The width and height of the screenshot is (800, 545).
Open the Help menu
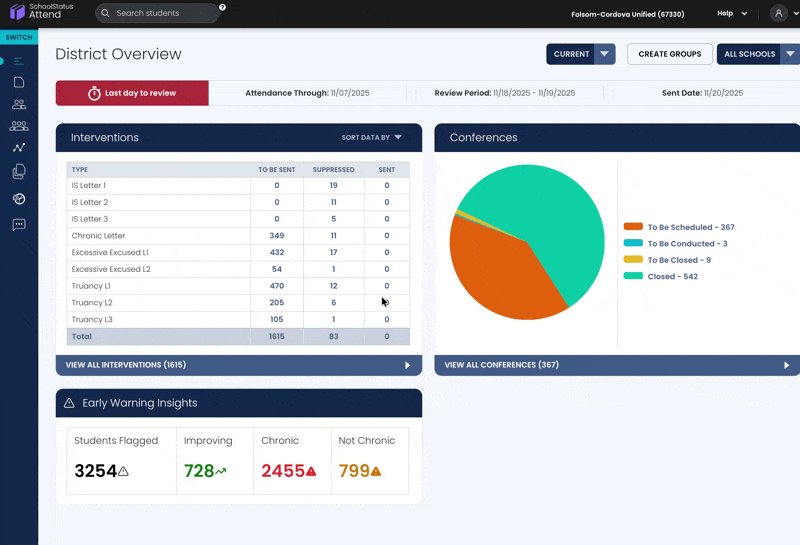732,14
